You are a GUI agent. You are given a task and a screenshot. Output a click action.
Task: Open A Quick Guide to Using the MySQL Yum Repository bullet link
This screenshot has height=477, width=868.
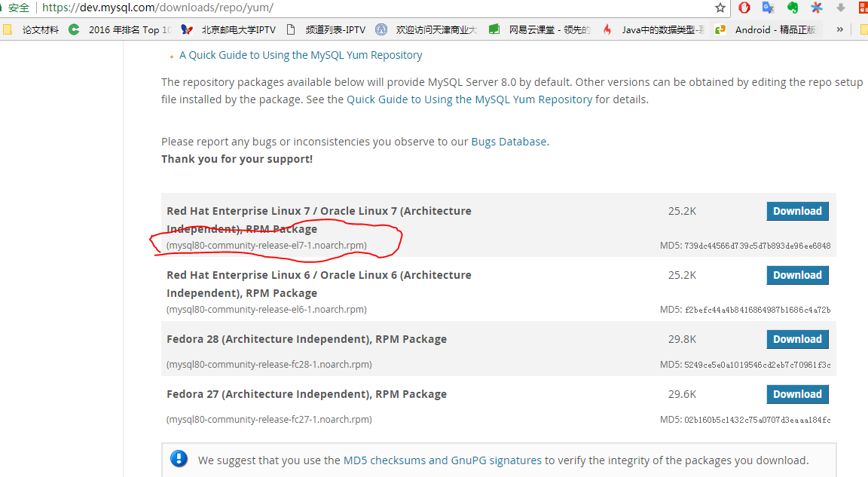(301, 55)
